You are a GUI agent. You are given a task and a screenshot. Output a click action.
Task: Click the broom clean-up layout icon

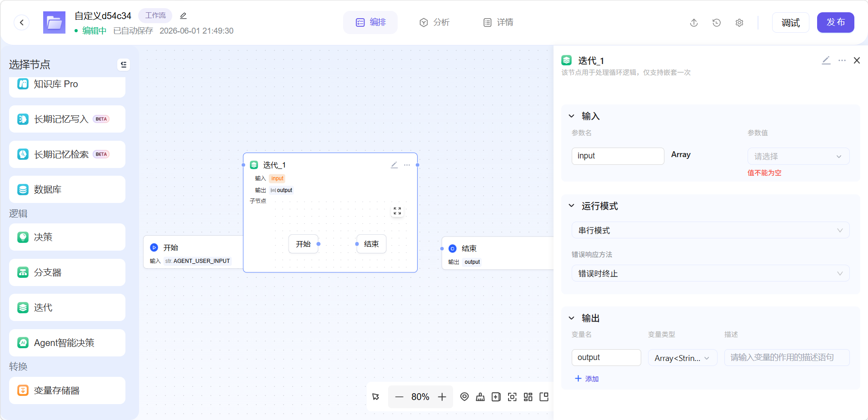click(480, 397)
